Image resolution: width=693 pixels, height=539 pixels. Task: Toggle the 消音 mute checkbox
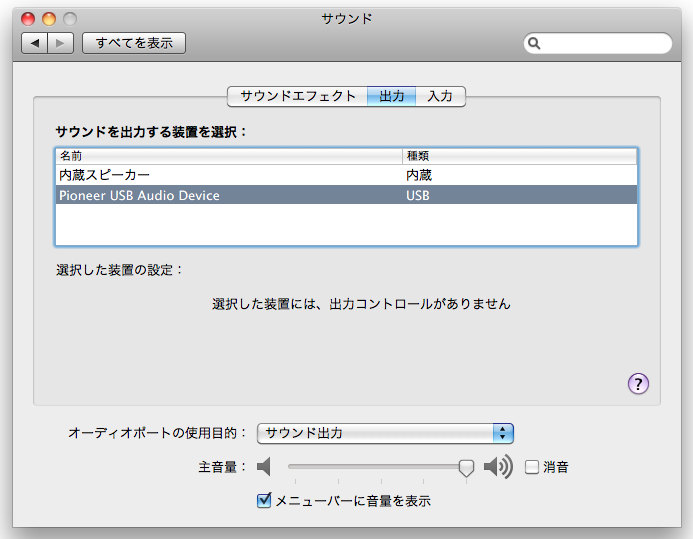[x=532, y=467]
